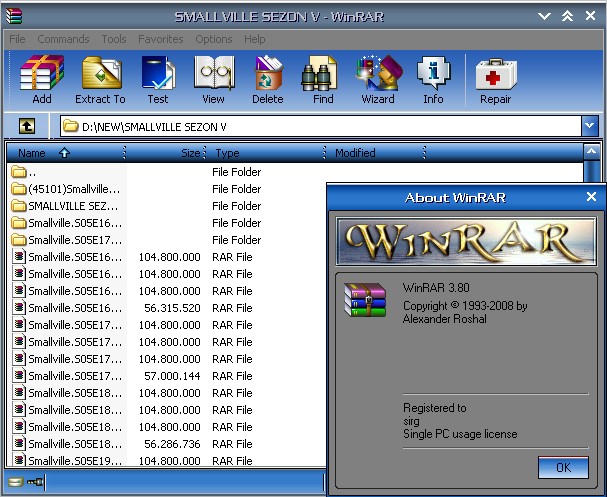The image size is (607, 497).
Task: Go up one folder level button
Action: coord(27,126)
